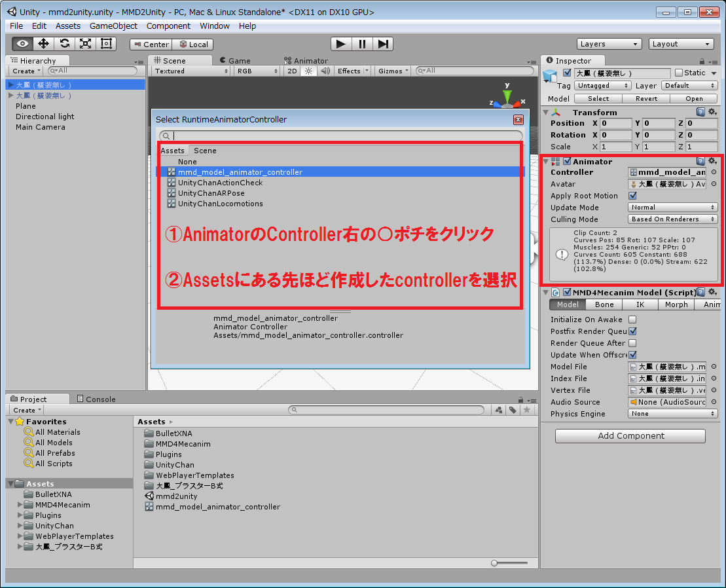Select the Move tool
Image resolution: width=726 pixels, height=588 pixels.
[x=43, y=44]
